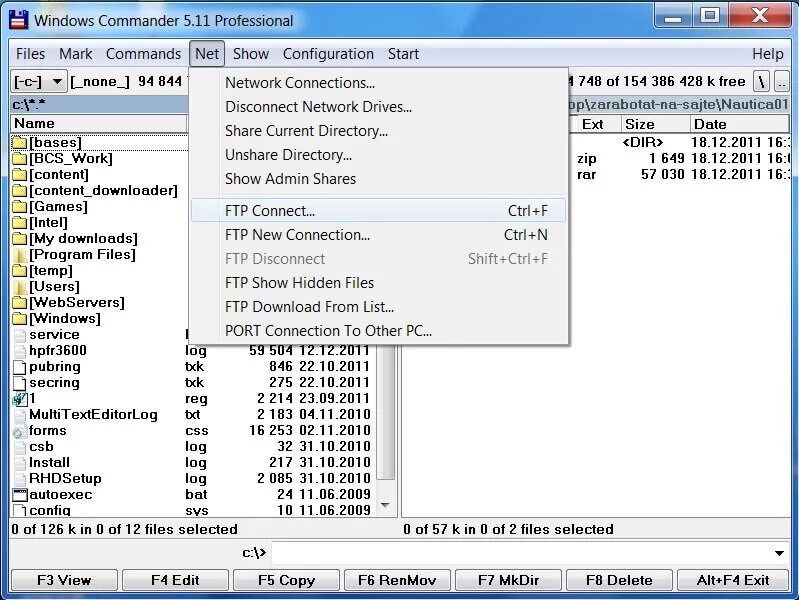The height and width of the screenshot is (600, 799).
Task: Select the [Program Files] folder icon
Action: (x=20, y=254)
